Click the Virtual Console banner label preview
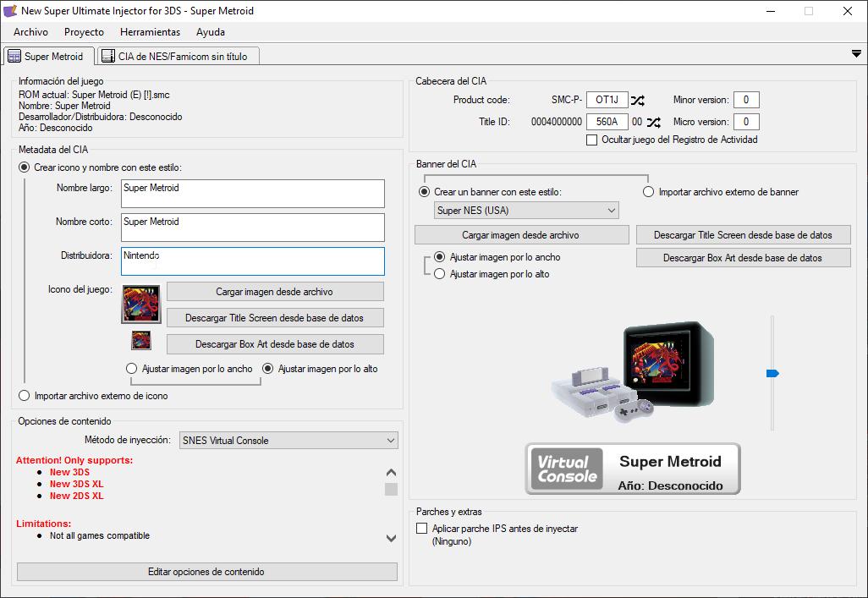868x598 pixels. point(633,469)
